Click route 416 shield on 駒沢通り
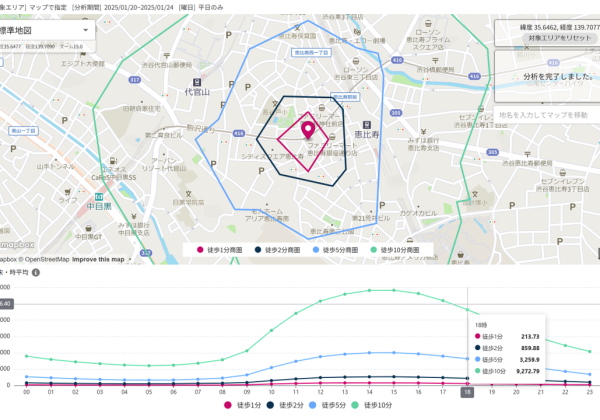 (239, 133)
